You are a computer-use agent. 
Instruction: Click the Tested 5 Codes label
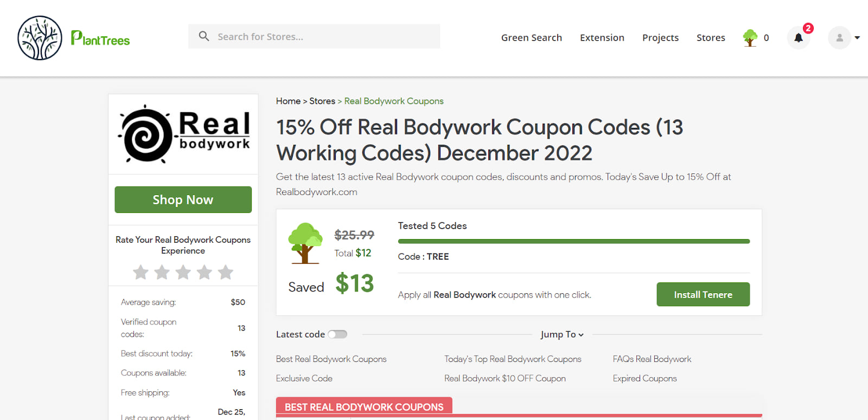tap(432, 225)
